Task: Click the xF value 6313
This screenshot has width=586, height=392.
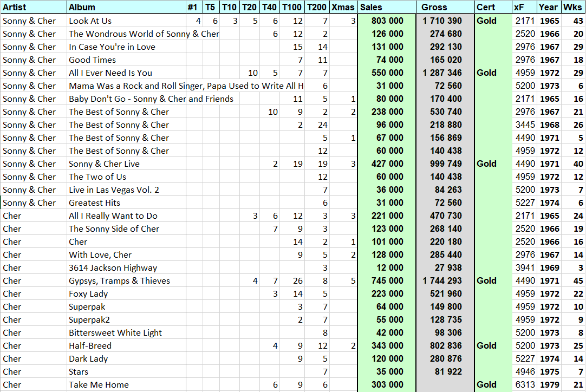Action: pos(524,385)
